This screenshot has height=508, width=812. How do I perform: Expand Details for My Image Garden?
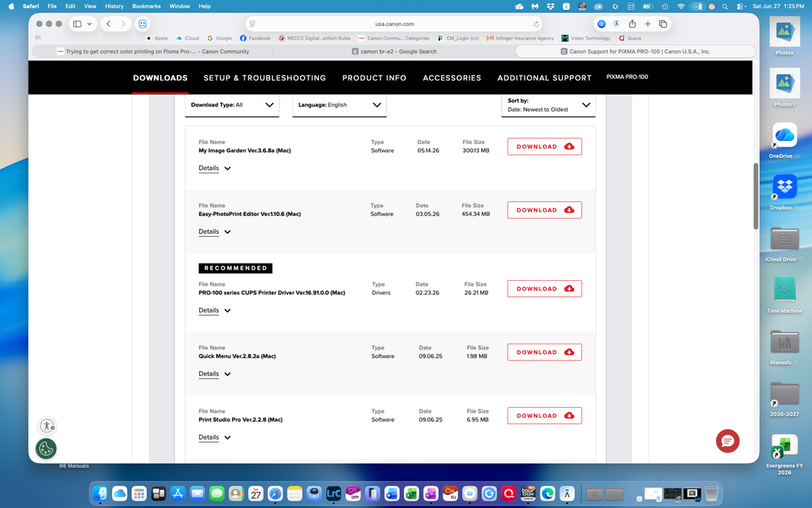(215, 168)
